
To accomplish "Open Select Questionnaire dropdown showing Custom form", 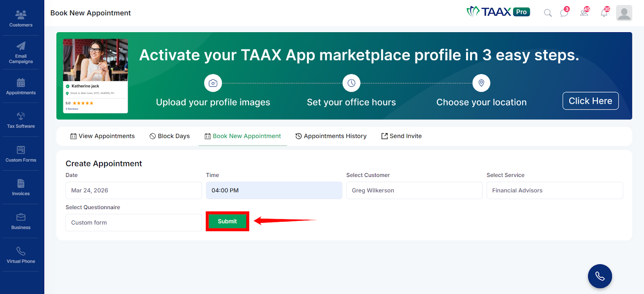I will [134, 222].
